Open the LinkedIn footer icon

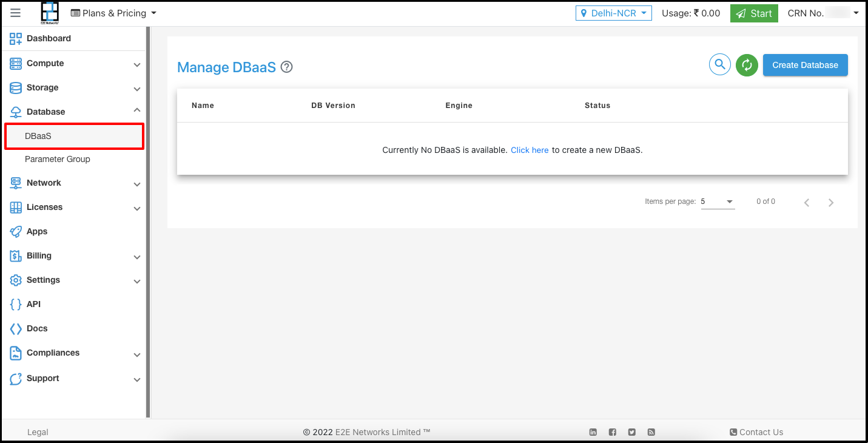coord(593,432)
